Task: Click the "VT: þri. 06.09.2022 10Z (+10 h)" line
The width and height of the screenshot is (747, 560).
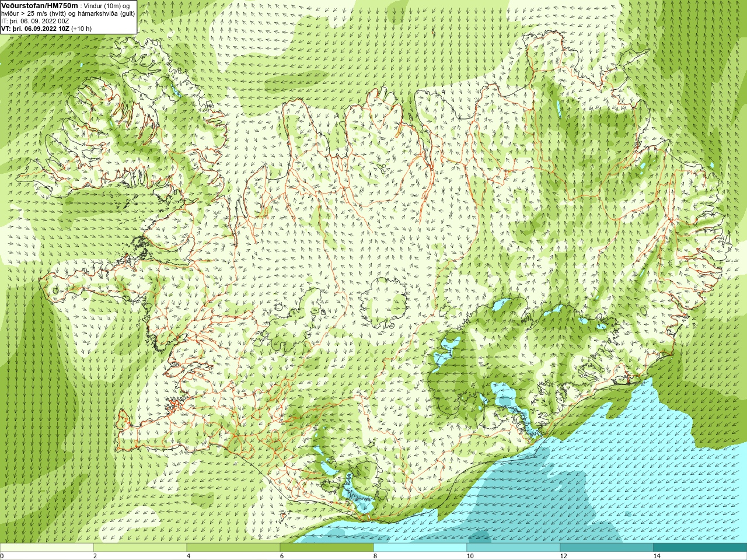Action: pyautogui.click(x=47, y=29)
